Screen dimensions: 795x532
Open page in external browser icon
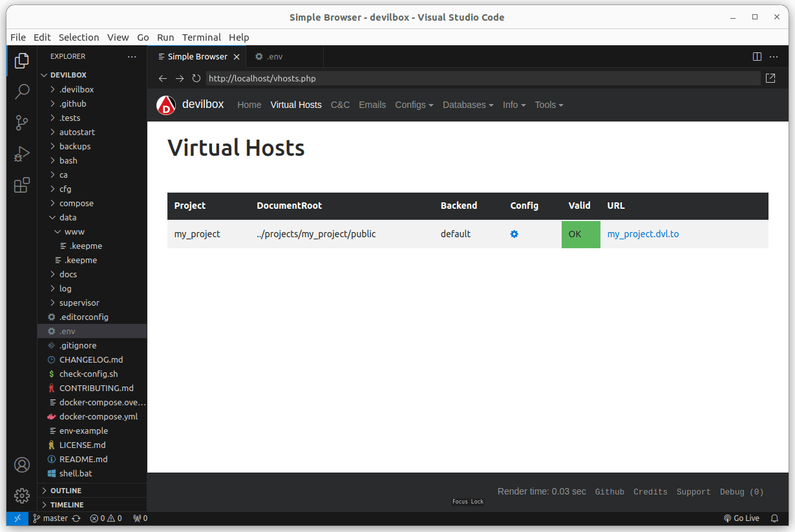pyautogui.click(x=770, y=78)
